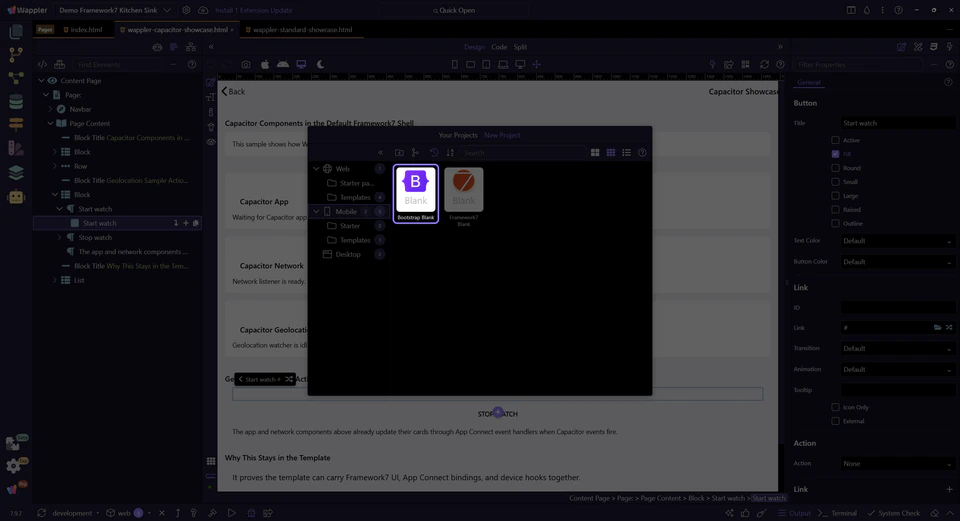Viewport: 960px width, 521px height.
Task: Expand the Stop watch tree node
Action: [x=59, y=238]
